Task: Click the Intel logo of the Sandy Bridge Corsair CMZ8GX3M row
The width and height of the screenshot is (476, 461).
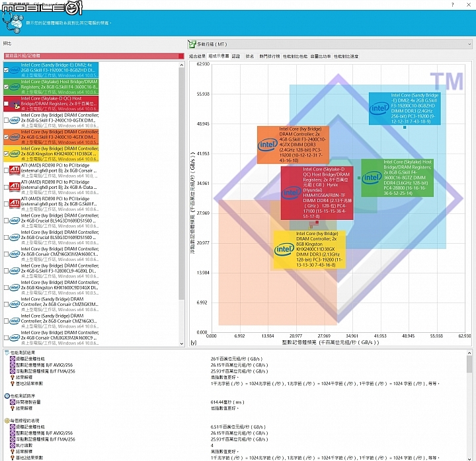Action: tap(15, 304)
